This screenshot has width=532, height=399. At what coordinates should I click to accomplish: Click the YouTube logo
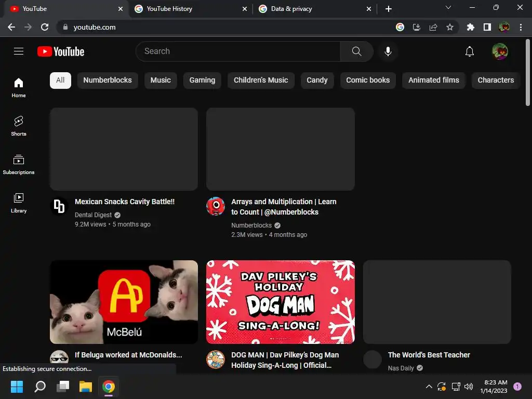[61, 51]
